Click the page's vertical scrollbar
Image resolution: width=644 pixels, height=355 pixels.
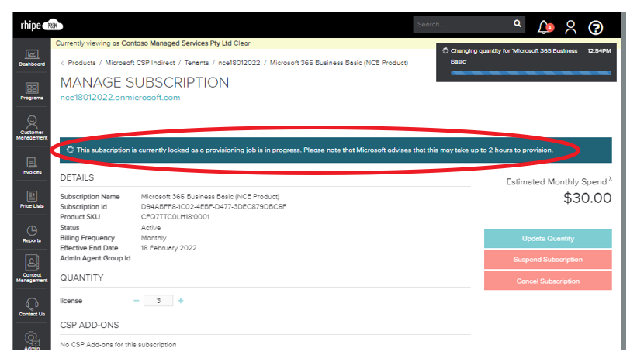tap(624, 181)
